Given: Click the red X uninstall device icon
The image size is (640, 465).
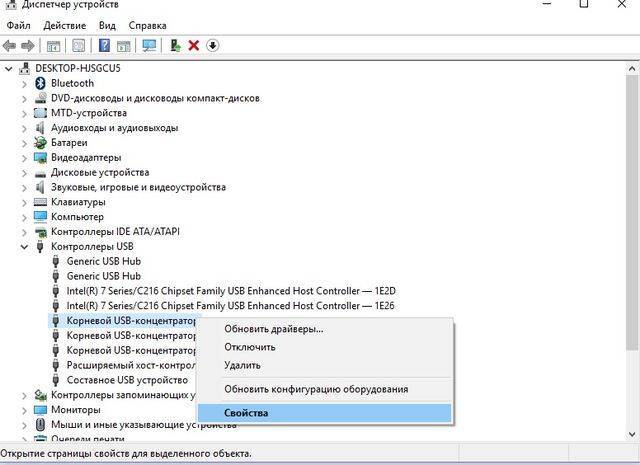Looking at the screenshot, I should (x=194, y=45).
